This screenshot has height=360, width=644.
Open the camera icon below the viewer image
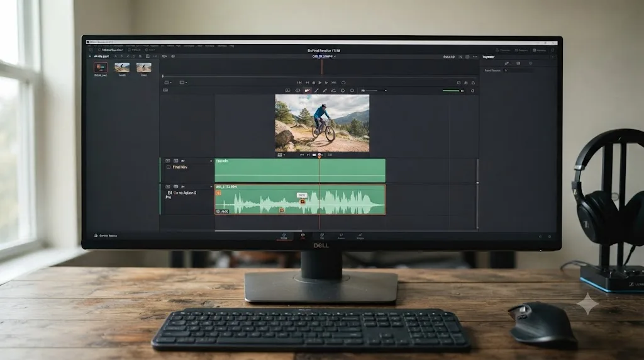point(314,155)
